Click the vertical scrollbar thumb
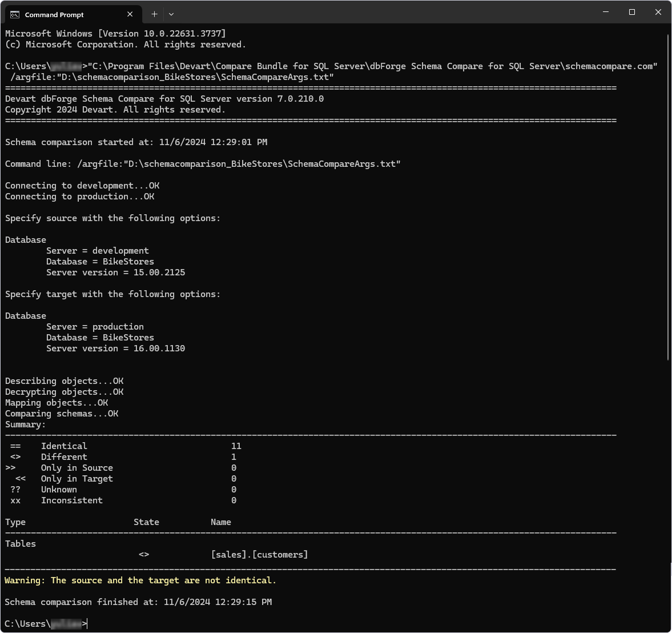Image resolution: width=672 pixels, height=633 pixels. coord(668,197)
